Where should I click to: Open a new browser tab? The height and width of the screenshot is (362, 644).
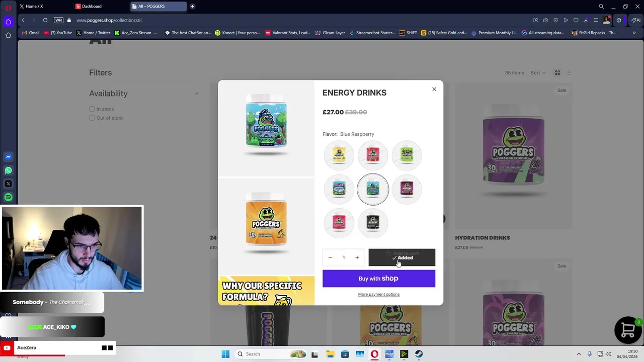pyautogui.click(x=192, y=7)
